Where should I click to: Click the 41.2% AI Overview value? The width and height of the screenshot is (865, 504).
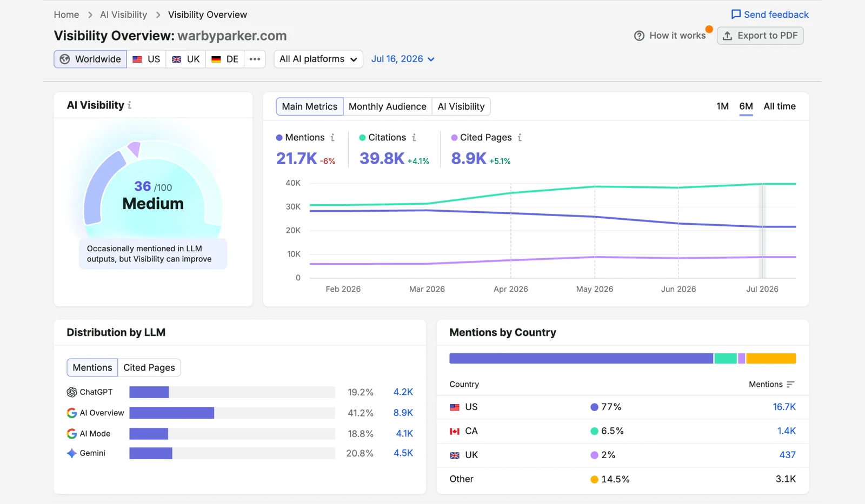point(361,413)
